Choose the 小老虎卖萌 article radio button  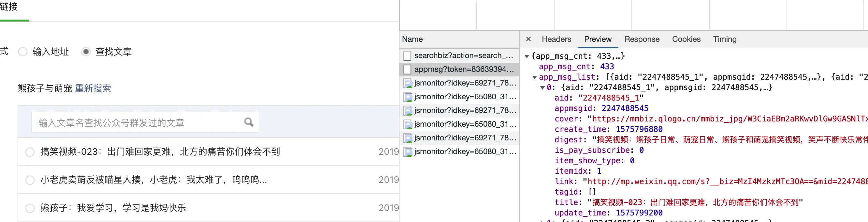30,180
